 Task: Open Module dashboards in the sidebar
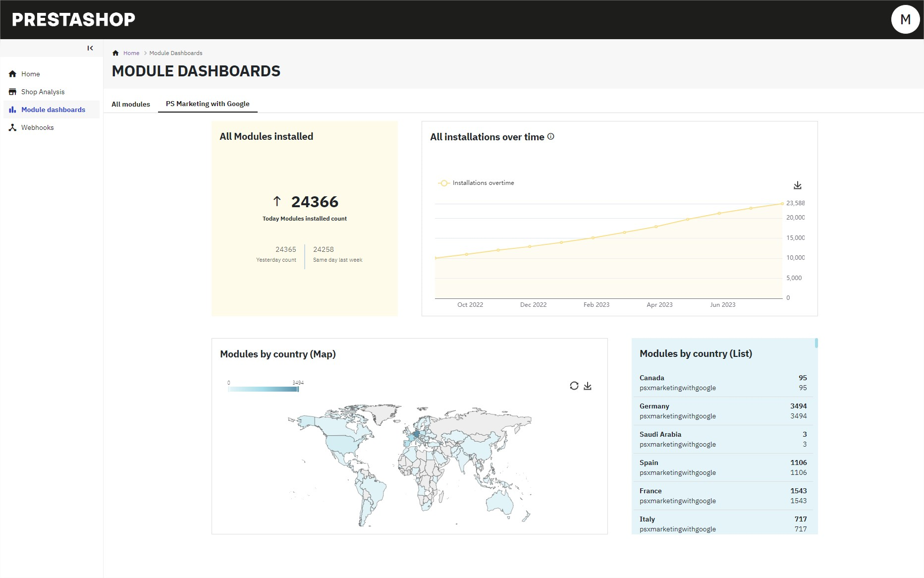click(x=52, y=110)
